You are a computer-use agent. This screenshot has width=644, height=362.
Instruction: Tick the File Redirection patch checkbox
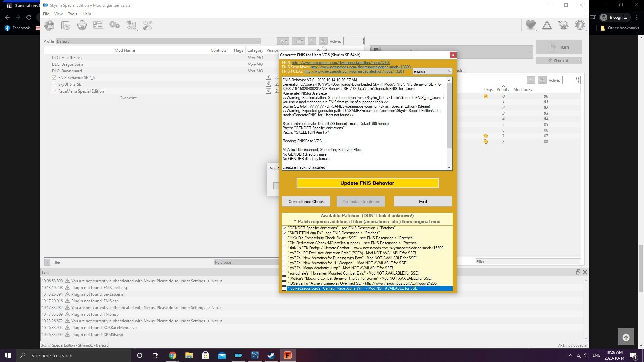tap(284, 243)
